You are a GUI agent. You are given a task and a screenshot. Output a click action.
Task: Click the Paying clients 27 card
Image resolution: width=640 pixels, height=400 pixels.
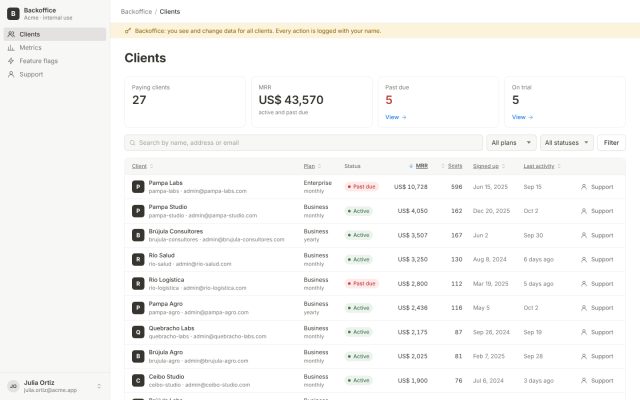(185, 102)
